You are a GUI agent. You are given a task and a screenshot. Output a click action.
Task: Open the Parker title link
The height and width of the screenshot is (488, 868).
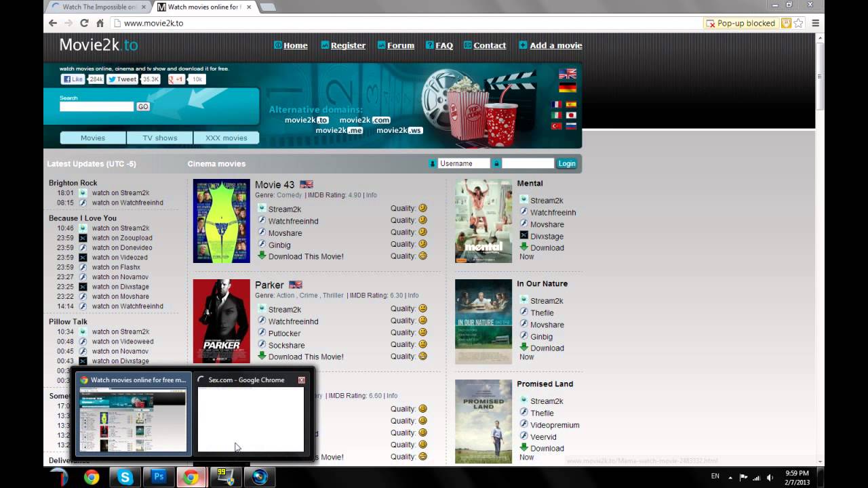(269, 285)
